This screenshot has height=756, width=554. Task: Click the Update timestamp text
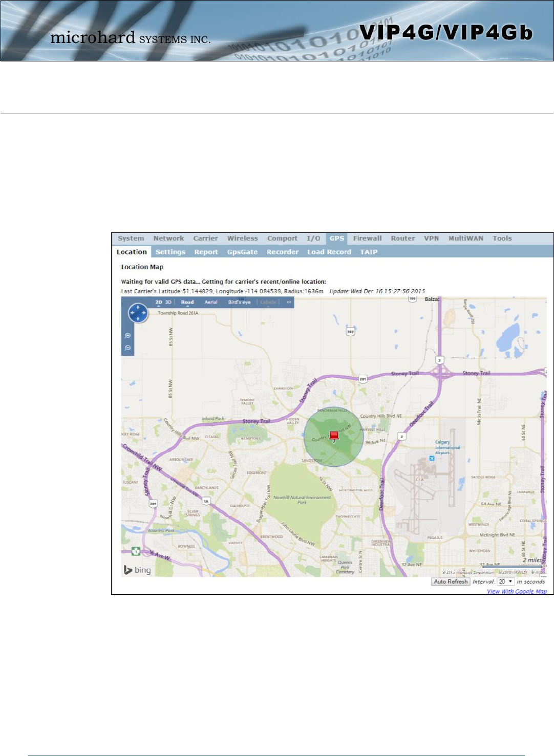click(x=377, y=291)
